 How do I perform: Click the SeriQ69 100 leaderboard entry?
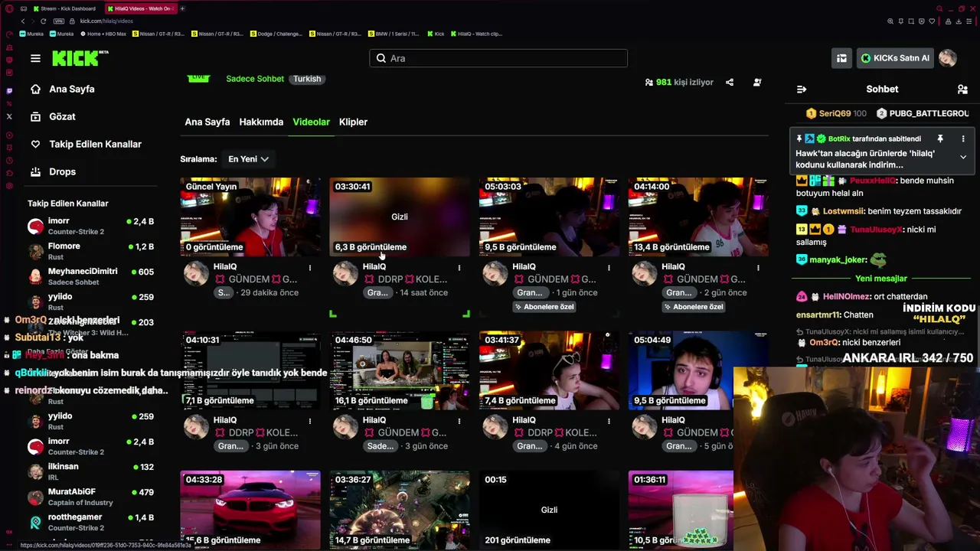tap(836, 113)
